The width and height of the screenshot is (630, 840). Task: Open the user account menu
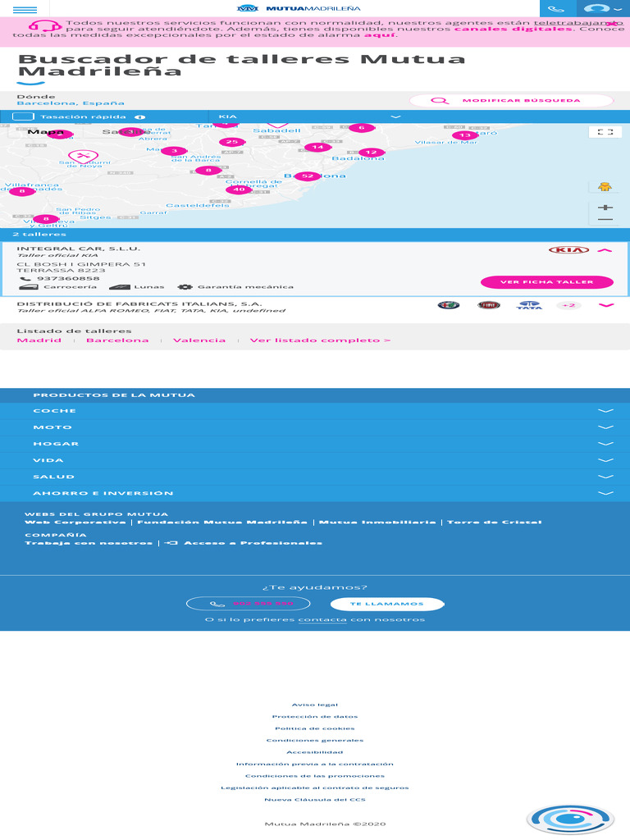pyautogui.click(x=603, y=8)
